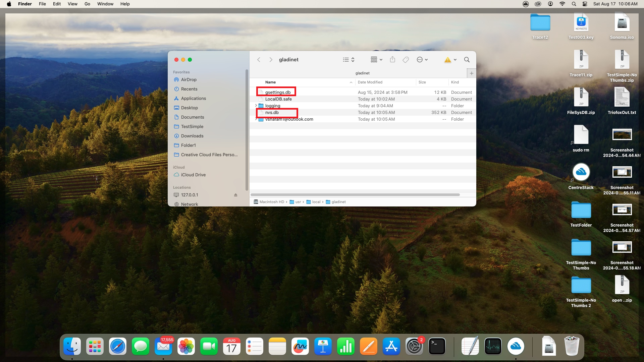
Task: Open TestSimple in the sidebar
Action: [x=192, y=126]
